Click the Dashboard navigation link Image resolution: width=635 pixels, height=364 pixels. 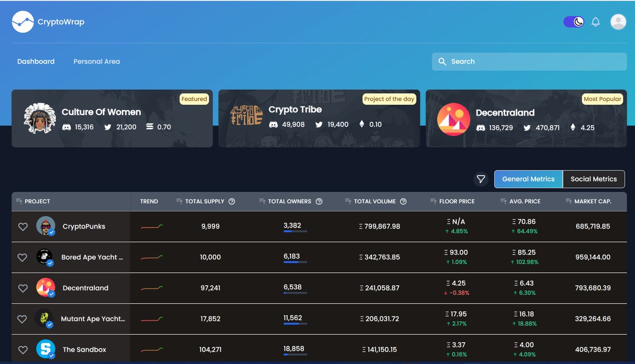tap(35, 61)
